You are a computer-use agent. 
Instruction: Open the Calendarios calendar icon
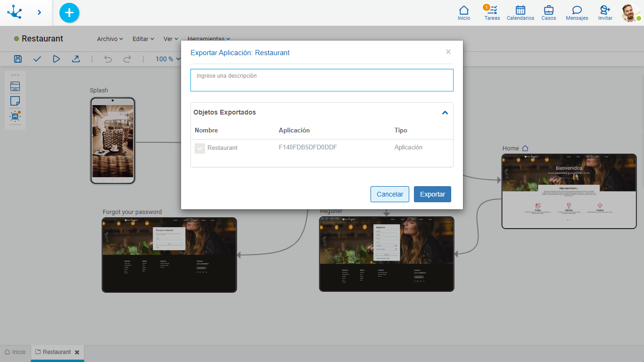pos(520,12)
